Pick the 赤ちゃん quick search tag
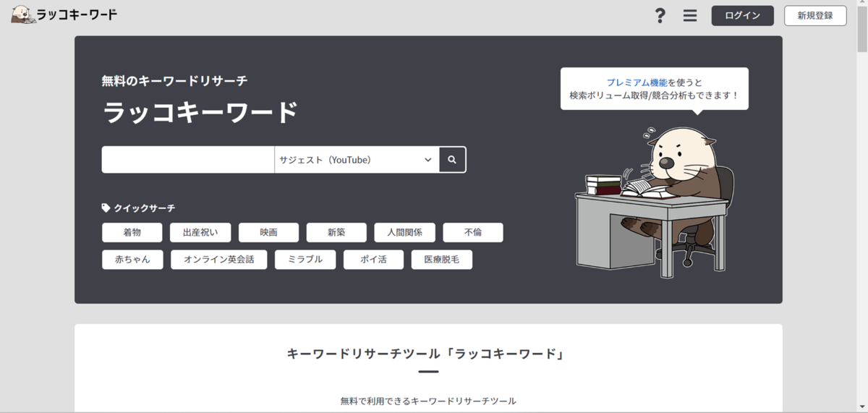Image resolution: width=868 pixels, height=413 pixels. [x=132, y=260]
